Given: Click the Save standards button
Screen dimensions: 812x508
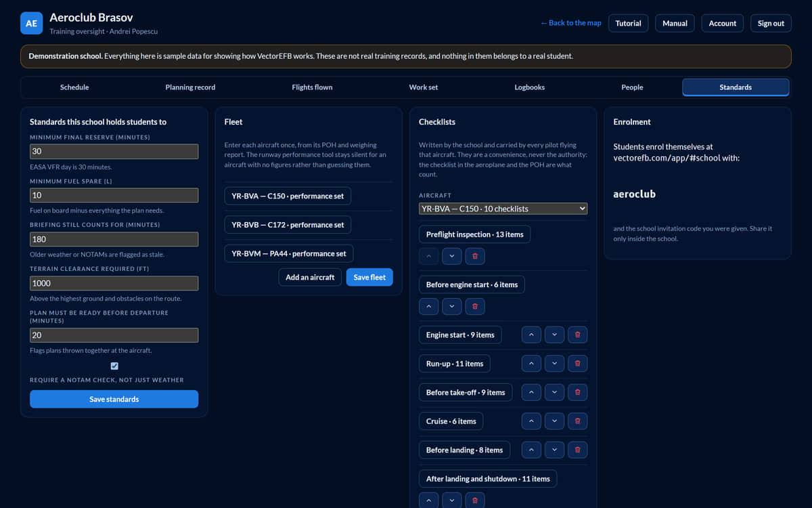Looking at the screenshot, I should tap(114, 399).
